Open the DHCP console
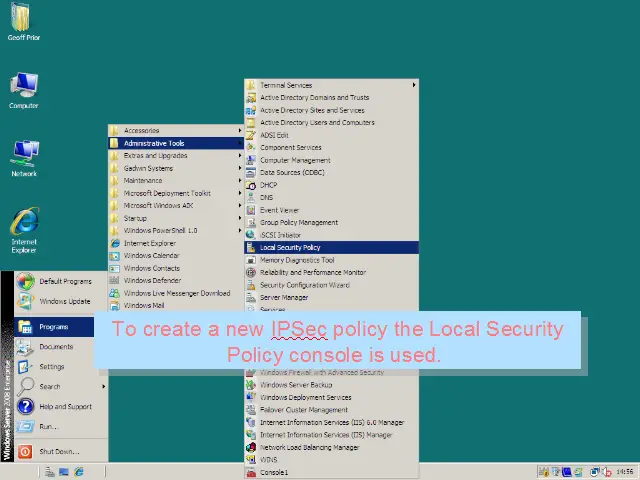Screen dimensions: 640x480 (331, 185)
